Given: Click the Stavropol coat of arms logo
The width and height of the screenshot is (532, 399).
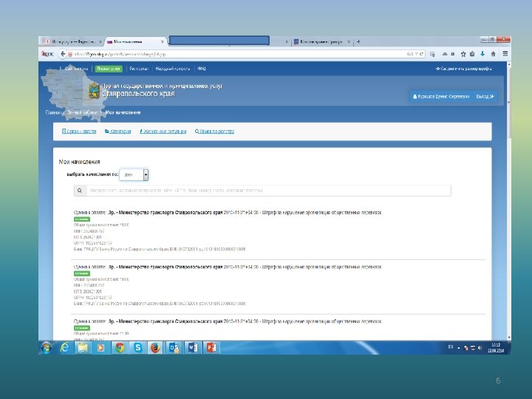Looking at the screenshot, I should click(x=93, y=92).
